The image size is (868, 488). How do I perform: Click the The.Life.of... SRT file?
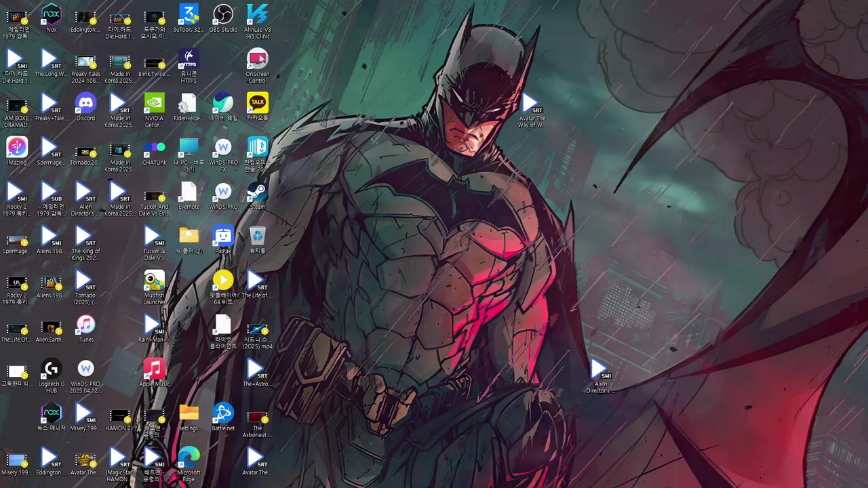256,284
